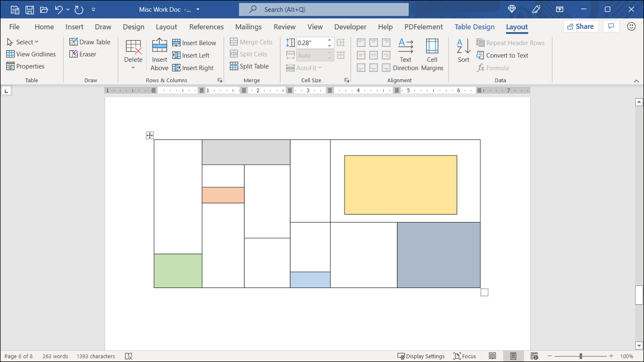
Task: Open the Select dropdown menu
Action: coord(23,42)
